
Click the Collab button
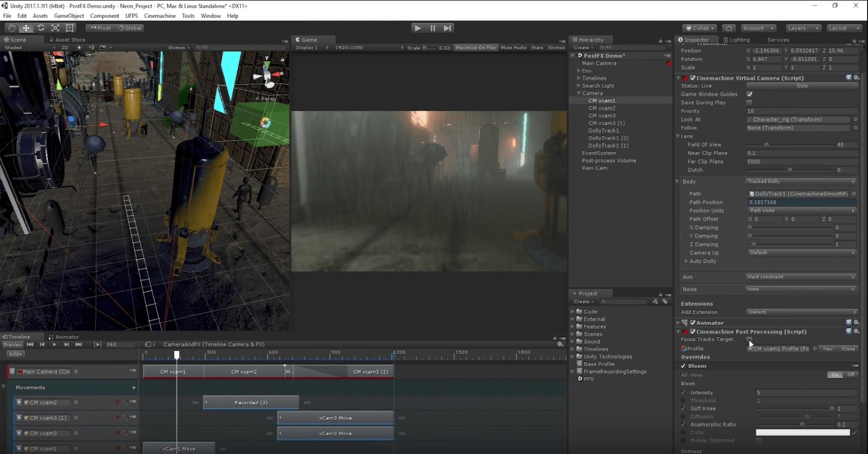point(700,28)
